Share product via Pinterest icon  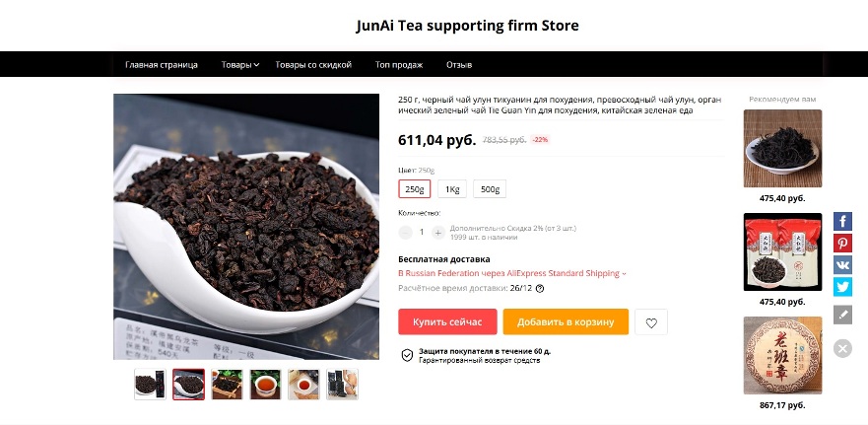[842, 244]
